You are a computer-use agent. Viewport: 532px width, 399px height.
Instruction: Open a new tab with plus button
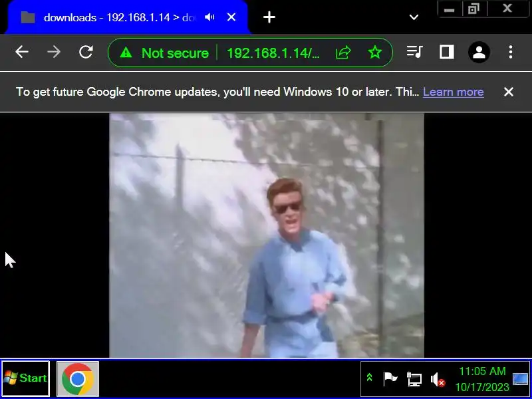269,17
